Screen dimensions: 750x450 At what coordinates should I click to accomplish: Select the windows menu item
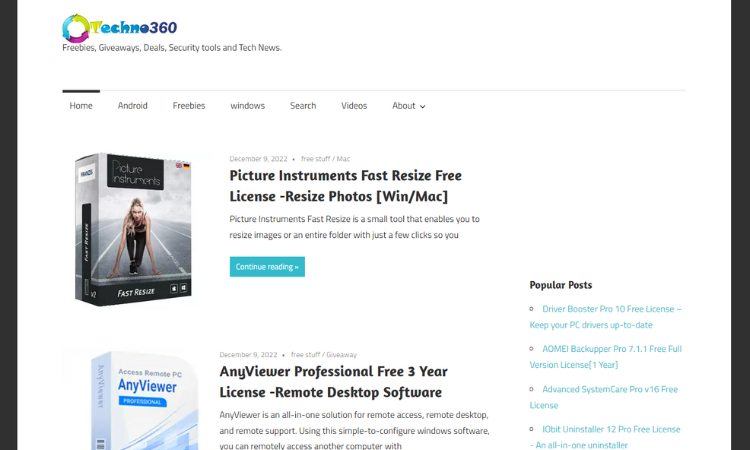247,106
